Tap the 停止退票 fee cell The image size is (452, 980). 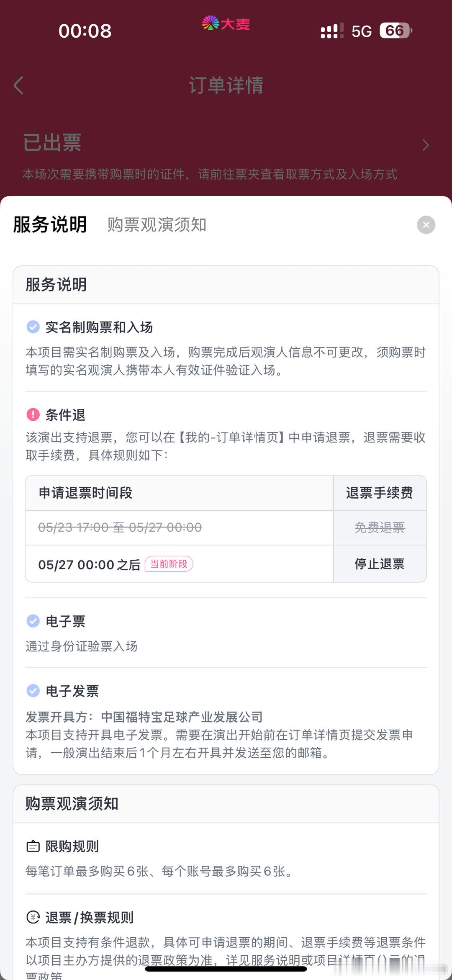point(380,564)
